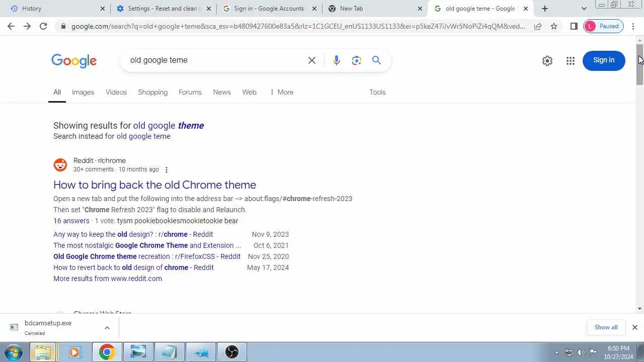Search instead for old google teme
Screen dimensions: 644x362
pyautogui.click(x=143, y=136)
